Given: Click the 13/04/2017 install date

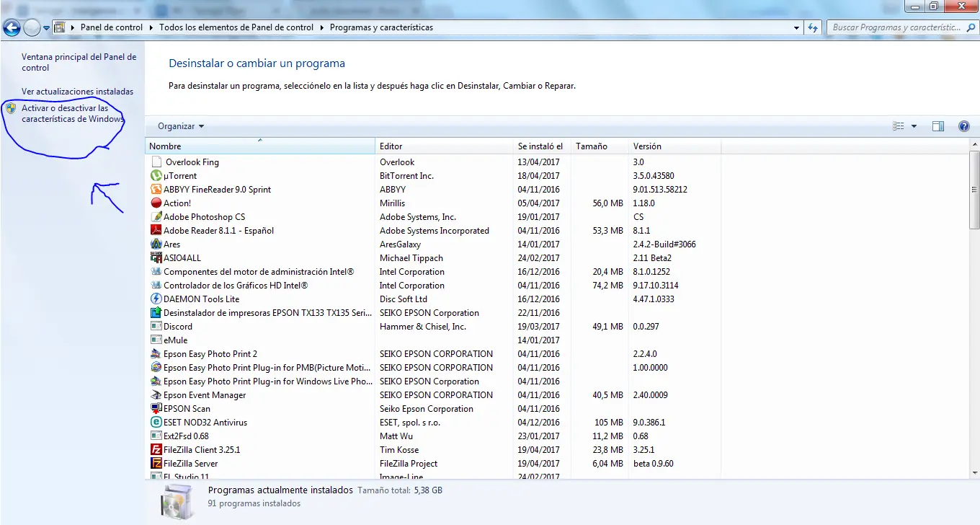Looking at the screenshot, I should (539, 162).
